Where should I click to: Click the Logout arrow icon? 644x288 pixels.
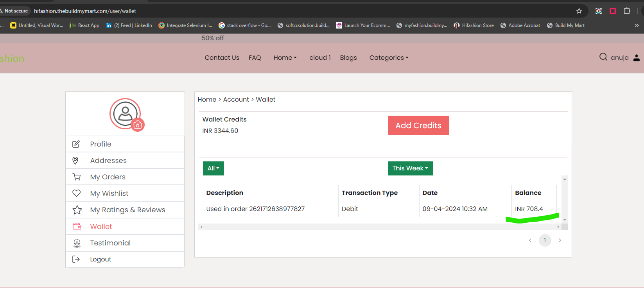pos(76,259)
